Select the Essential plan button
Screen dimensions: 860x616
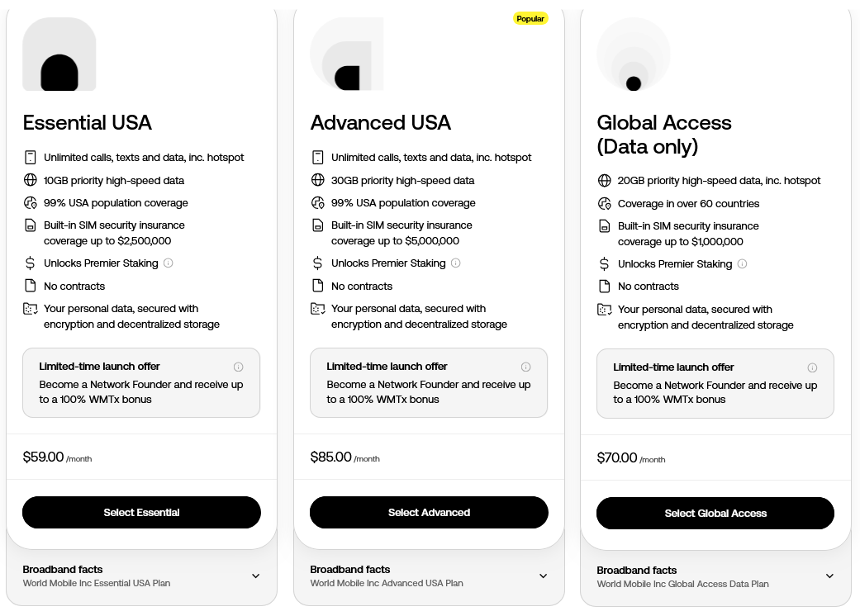[141, 513]
